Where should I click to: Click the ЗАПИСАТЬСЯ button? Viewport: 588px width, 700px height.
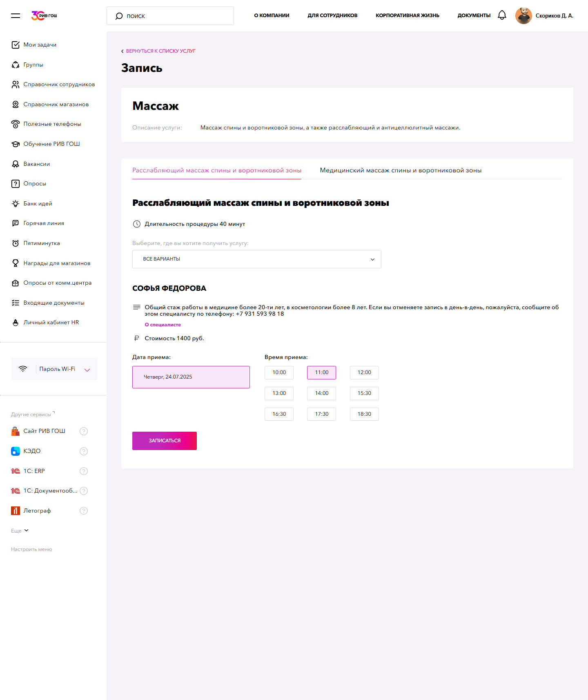click(x=165, y=441)
